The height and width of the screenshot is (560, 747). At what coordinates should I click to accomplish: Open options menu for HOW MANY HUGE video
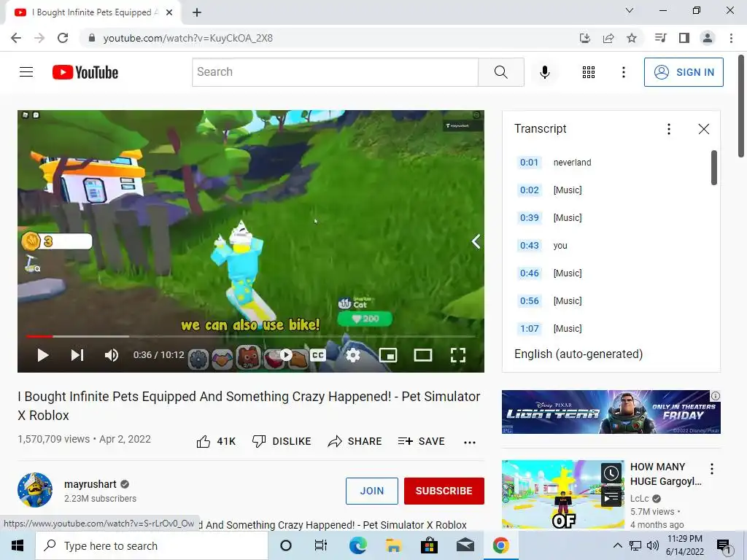tap(712, 469)
